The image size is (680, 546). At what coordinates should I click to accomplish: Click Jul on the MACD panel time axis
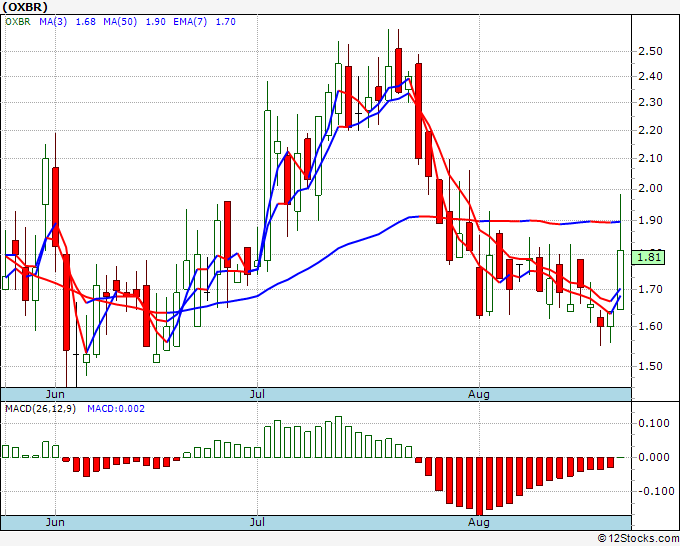point(257,522)
